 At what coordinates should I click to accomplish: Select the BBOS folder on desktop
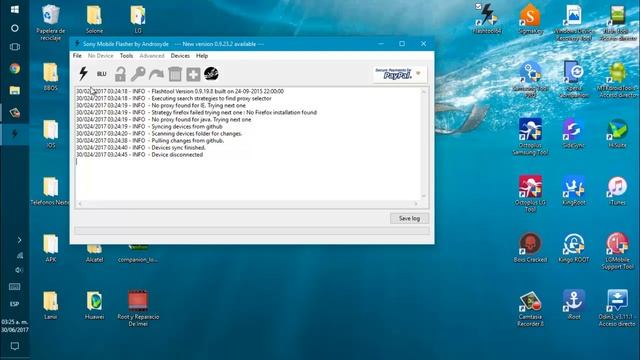[51, 76]
